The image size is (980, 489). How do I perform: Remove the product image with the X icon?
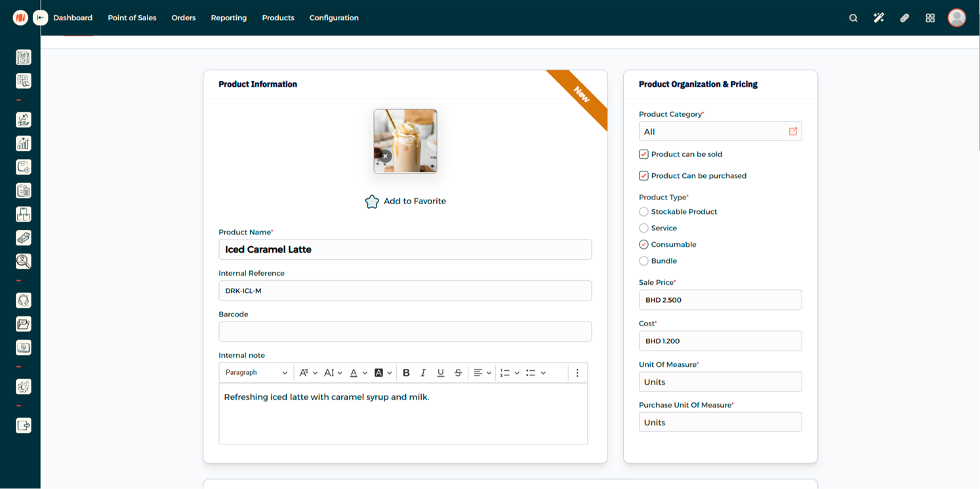tap(385, 156)
